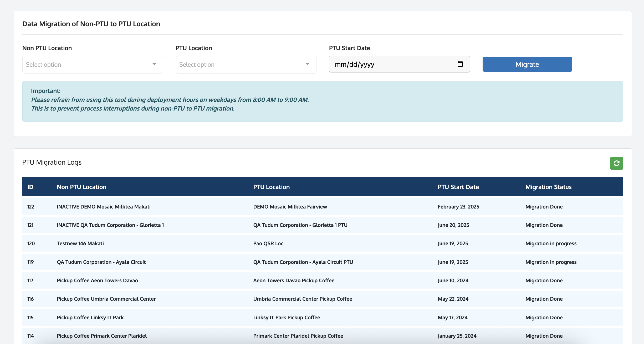
Task: Click Umbria Commercial Center Pickup Coffee cell
Action: pos(303,299)
